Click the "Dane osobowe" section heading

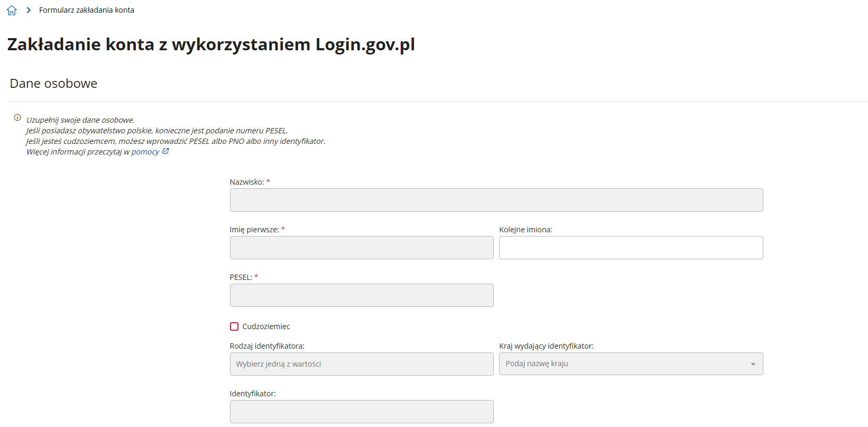click(x=53, y=84)
